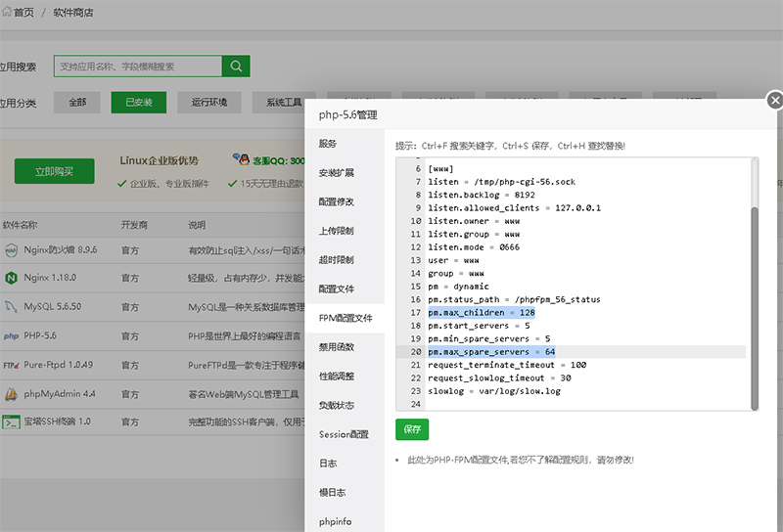The height and width of the screenshot is (532, 783).
Task: Click the 客服QQ contact text
Action: [x=278, y=160]
